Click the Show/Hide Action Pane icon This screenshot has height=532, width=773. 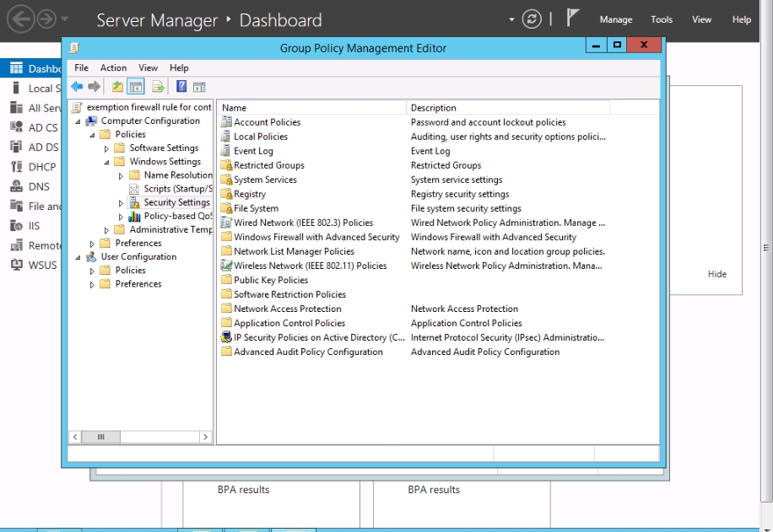[199, 87]
